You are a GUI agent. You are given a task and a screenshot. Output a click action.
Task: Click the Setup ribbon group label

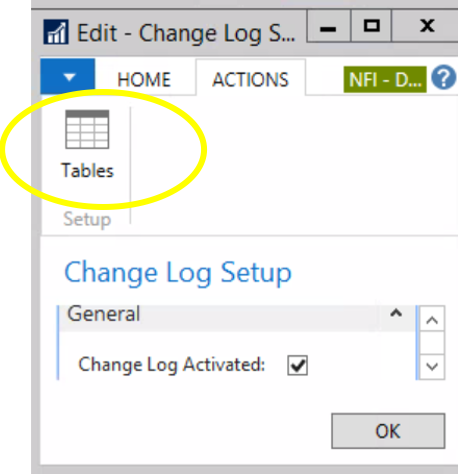pyautogui.click(x=87, y=220)
